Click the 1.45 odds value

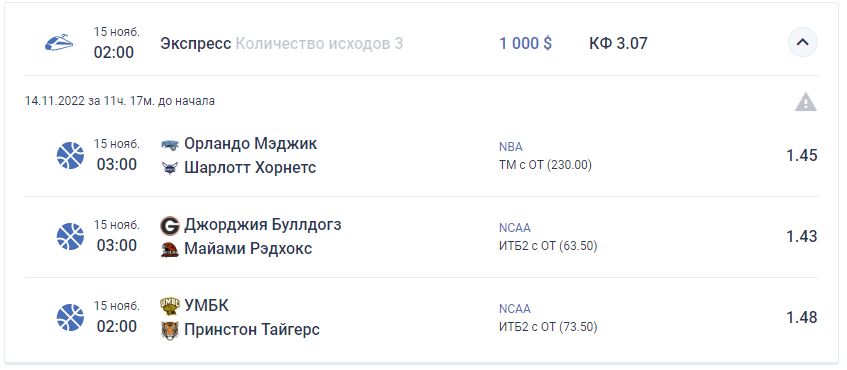pyautogui.click(x=802, y=156)
